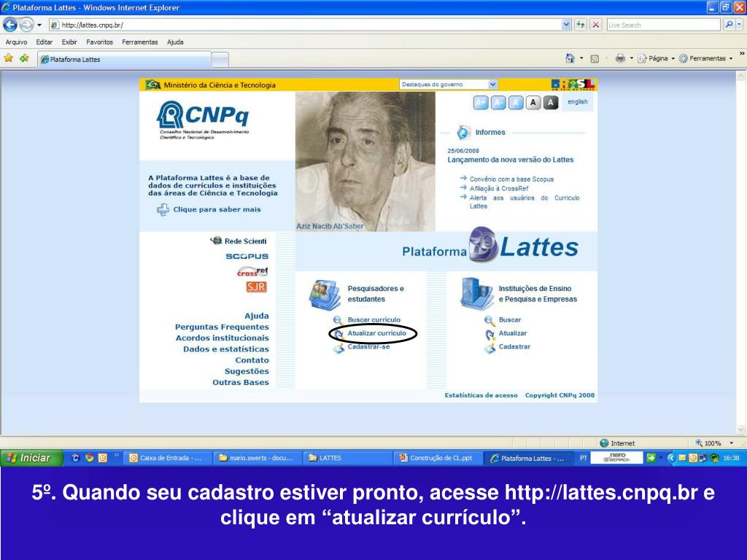Viewport: 747px width, 560px height.
Task: Click the A+ increase font size icon
Action: coord(481,102)
